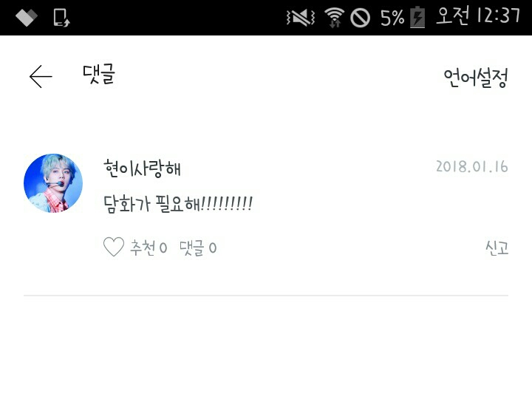The width and height of the screenshot is (532, 399).
Task: Tap the blocked circle status icon
Action: click(360, 18)
